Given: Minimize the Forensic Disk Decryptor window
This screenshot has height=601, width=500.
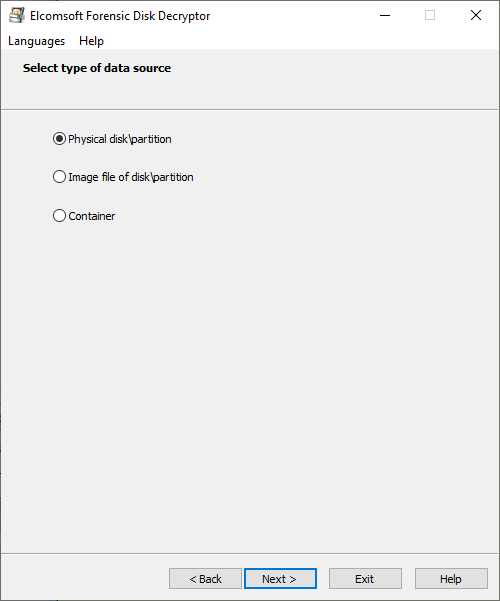Looking at the screenshot, I should pos(385,15).
